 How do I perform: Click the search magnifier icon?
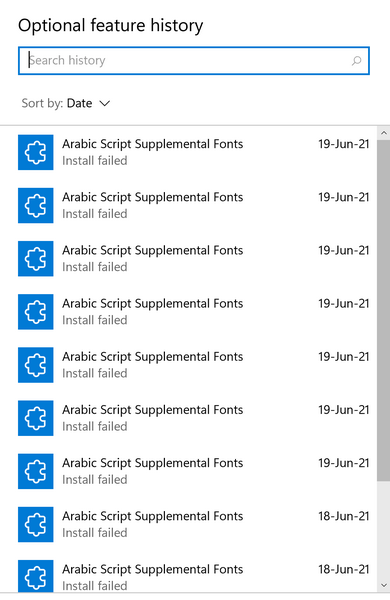pos(356,60)
